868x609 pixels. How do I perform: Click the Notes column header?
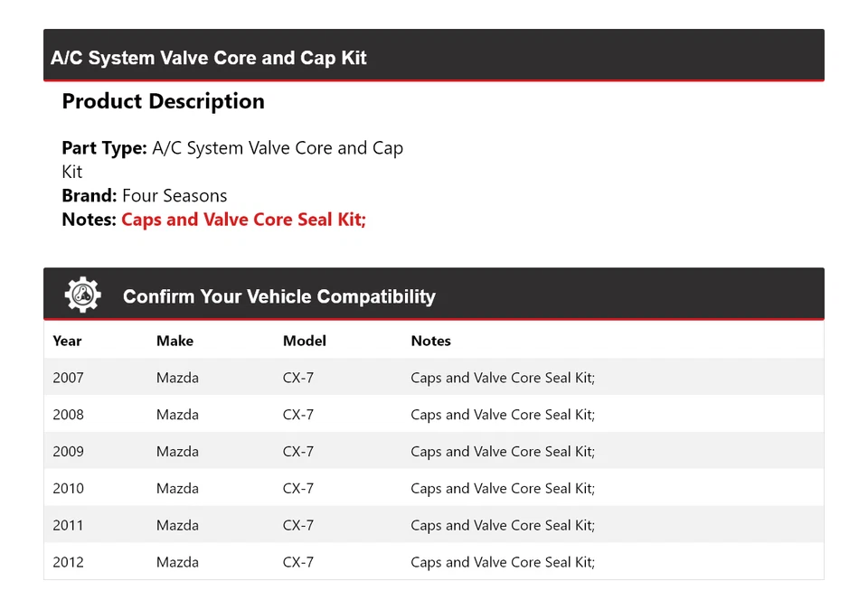[x=430, y=341]
